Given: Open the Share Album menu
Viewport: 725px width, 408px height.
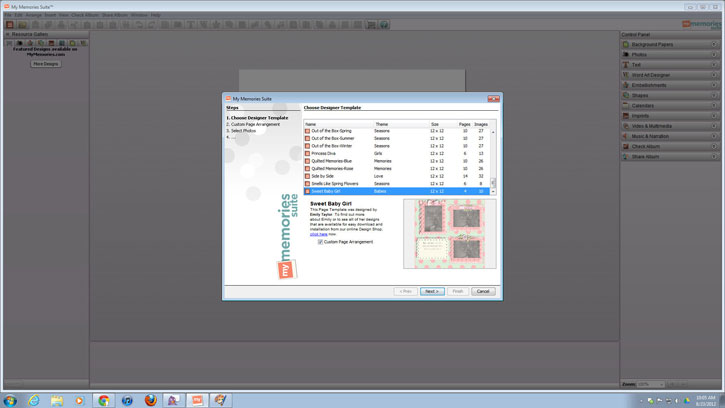Looking at the screenshot, I should coord(115,15).
